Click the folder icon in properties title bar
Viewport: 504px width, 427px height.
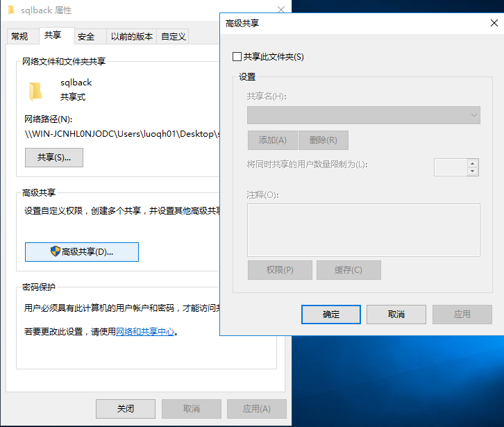pos(11,10)
